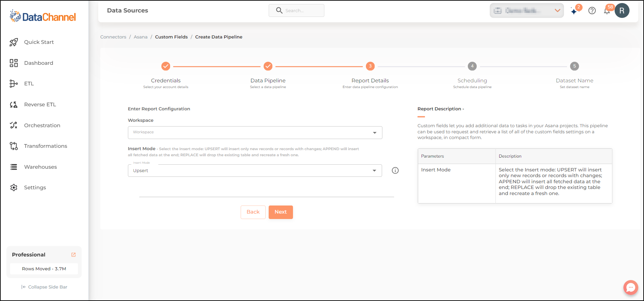
Task: Open Dashboard menu item
Action: pyautogui.click(x=38, y=63)
